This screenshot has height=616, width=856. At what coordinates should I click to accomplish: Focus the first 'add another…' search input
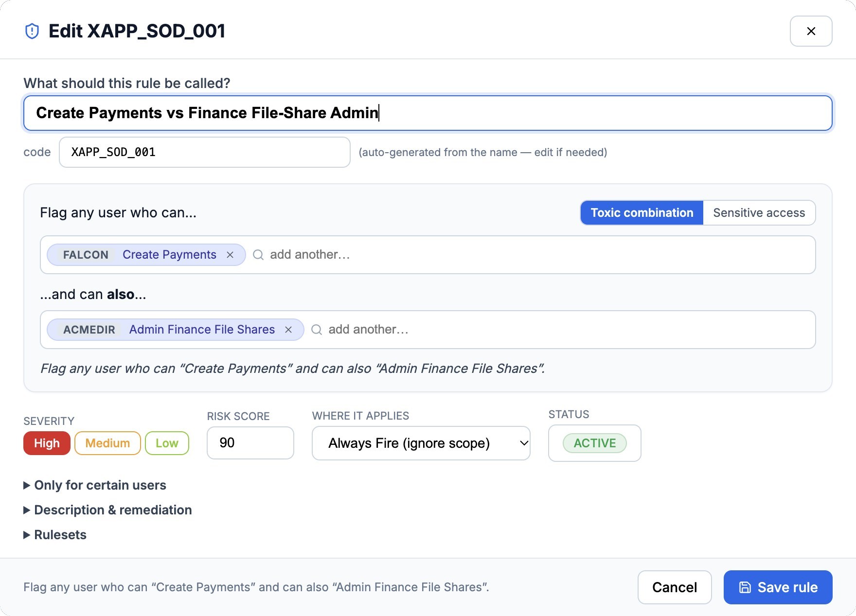click(x=540, y=255)
